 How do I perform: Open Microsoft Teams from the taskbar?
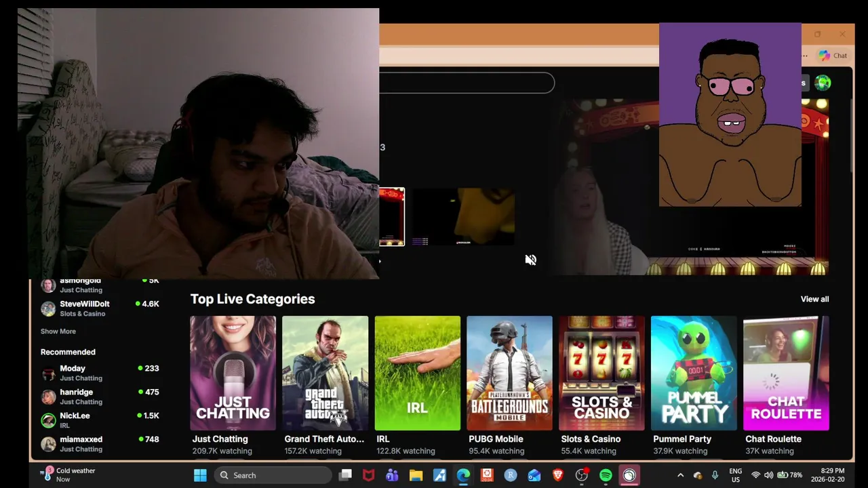tap(392, 475)
